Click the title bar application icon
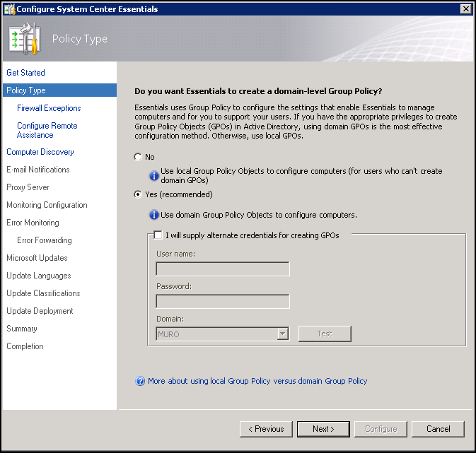This screenshot has width=476, height=453. (9, 9)
